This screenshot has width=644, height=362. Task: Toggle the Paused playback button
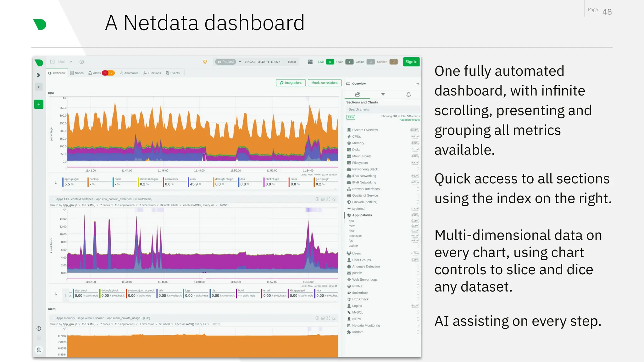(226, 62)
